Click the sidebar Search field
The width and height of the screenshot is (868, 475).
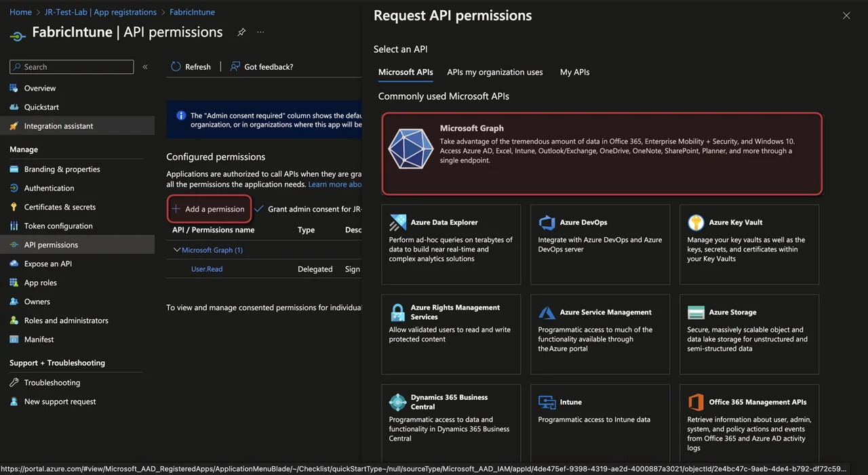tap(71, 67)
